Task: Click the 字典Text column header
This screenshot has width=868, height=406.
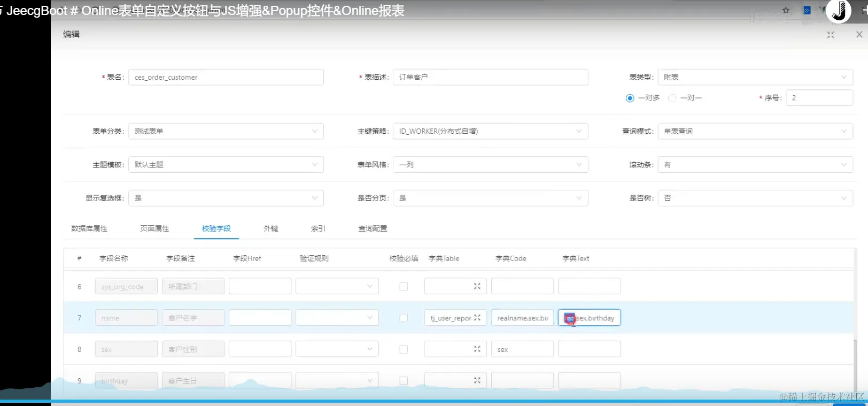Action: 576,258
